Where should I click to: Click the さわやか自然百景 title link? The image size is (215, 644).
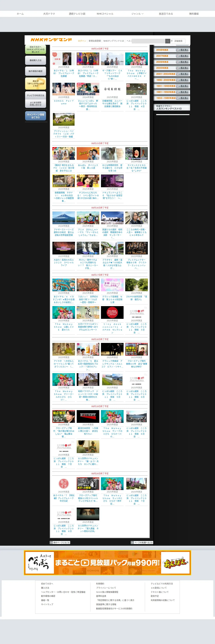pyautogui.click(x=136, y=298)
